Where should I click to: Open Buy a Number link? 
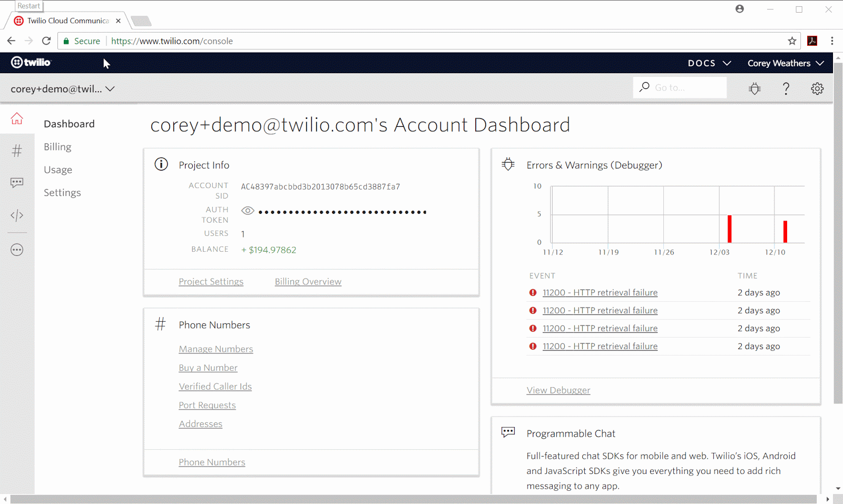point(208,368)
